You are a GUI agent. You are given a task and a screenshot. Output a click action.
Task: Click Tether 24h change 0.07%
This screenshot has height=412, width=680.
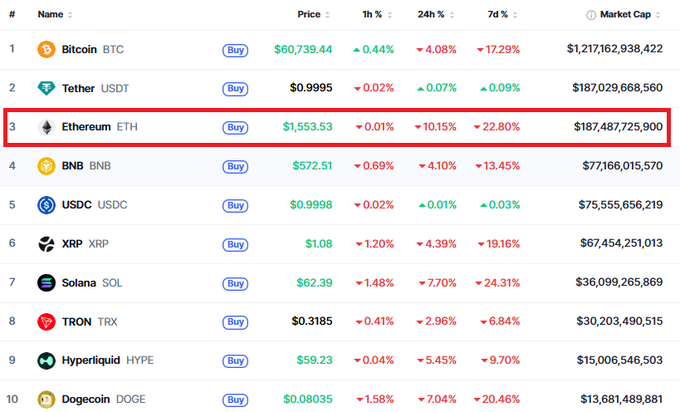tap(437, 88)
